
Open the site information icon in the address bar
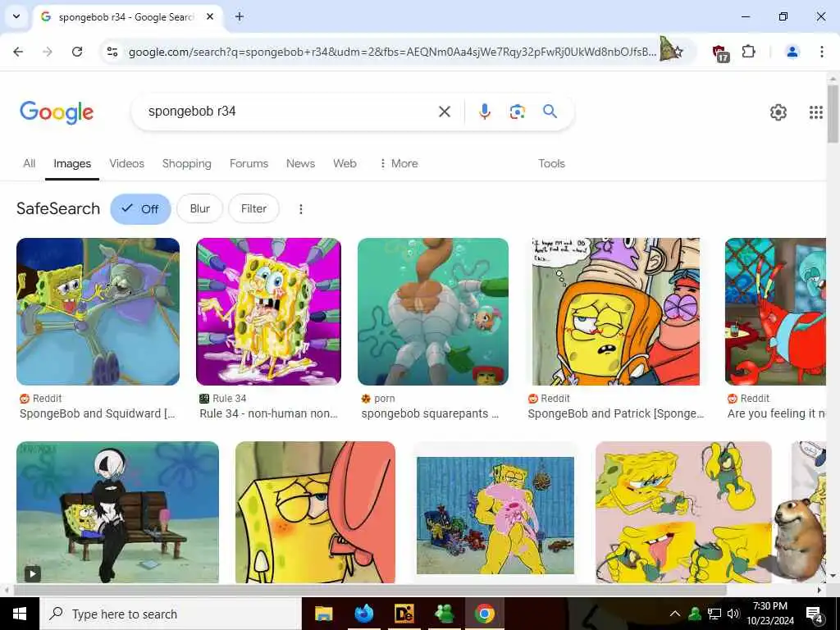tap(112, 52)
